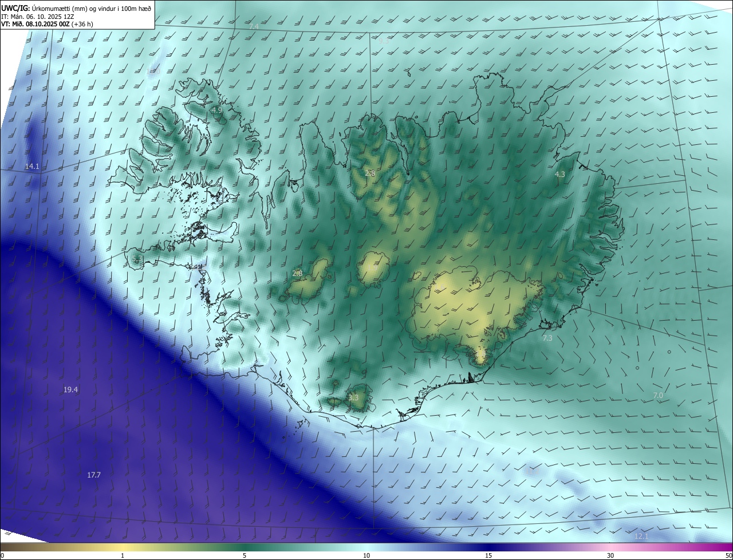Click the 14.1 value label over the sea

[32, 167]
